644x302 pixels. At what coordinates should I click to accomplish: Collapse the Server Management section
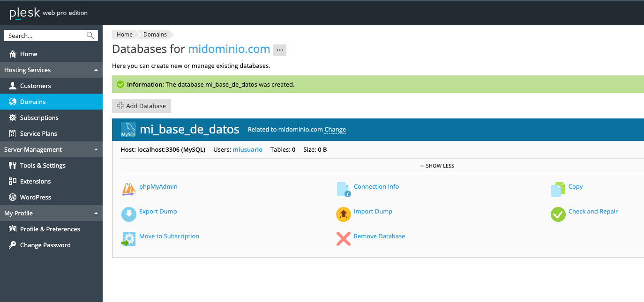96,150
